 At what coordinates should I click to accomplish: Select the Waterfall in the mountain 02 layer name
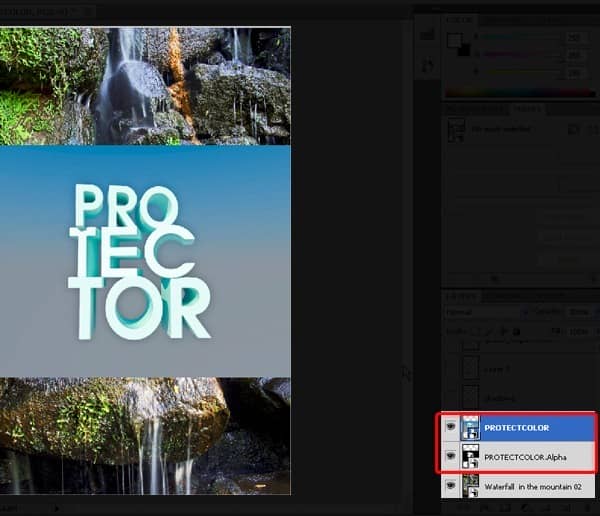tap(533, 487)
